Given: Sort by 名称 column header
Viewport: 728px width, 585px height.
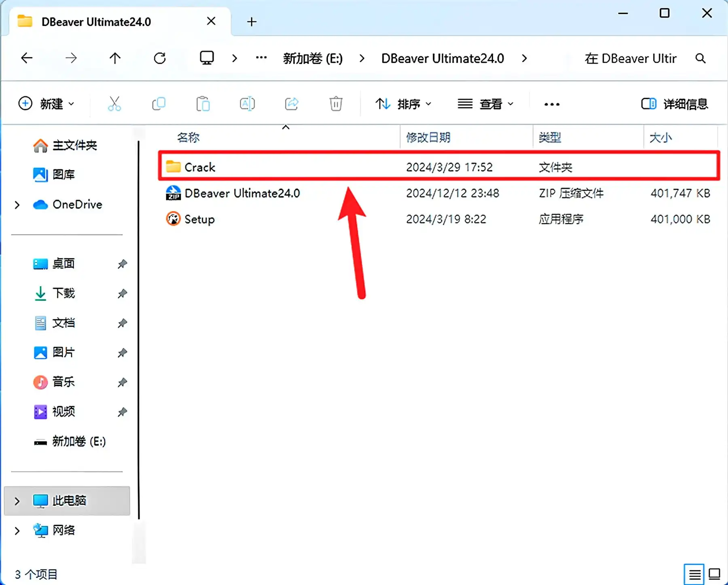Looking at the screenshot, I should (188, 137).
